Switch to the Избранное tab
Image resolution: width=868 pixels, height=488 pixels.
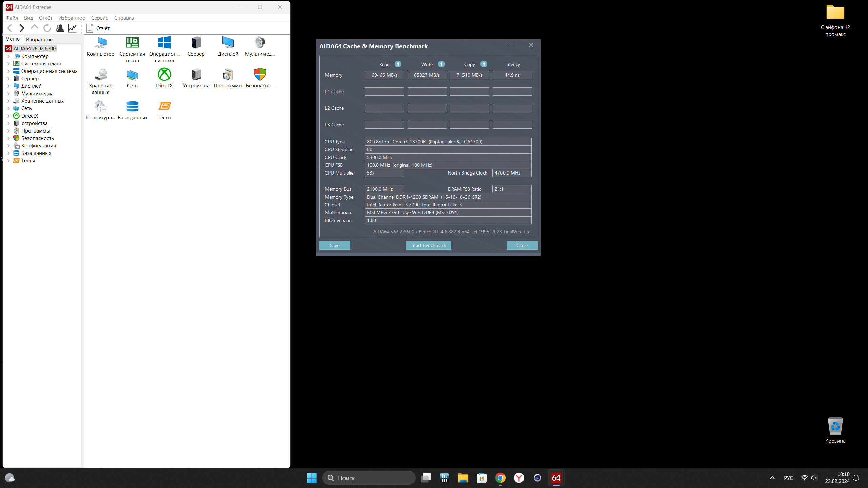(x=39, y=39)
